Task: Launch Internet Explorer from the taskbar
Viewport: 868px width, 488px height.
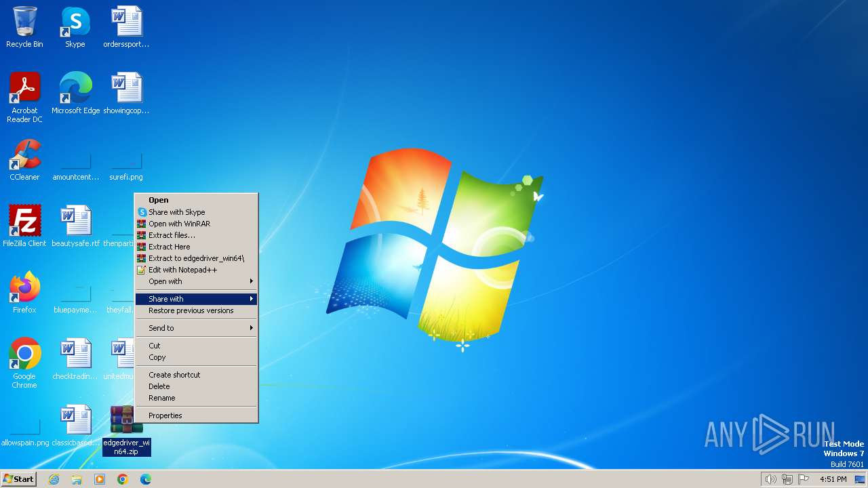Action: (54, 479)
